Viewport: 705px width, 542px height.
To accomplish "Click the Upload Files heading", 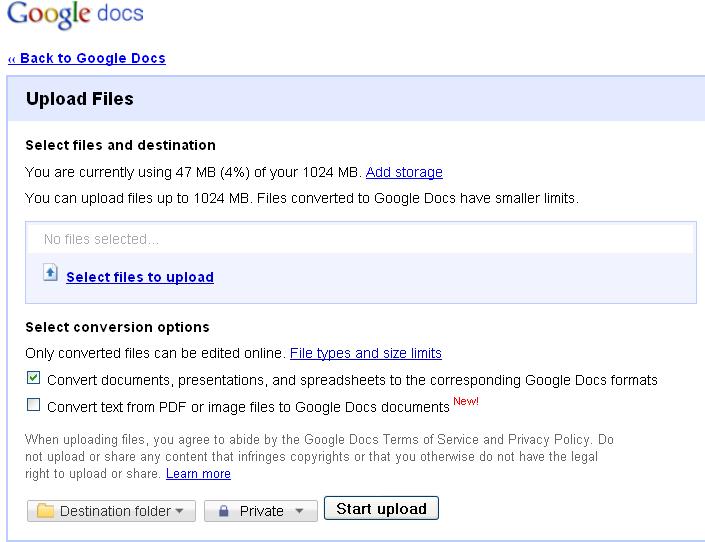I will (80, 99).
